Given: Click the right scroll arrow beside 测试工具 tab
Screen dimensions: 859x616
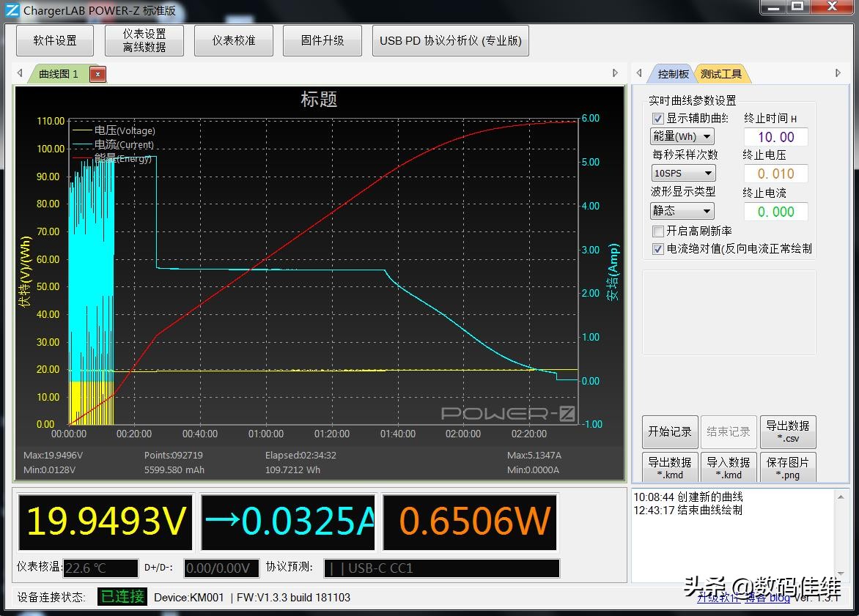Looking at the screenshot, I should pyautogui.click(x=838, y=73).
